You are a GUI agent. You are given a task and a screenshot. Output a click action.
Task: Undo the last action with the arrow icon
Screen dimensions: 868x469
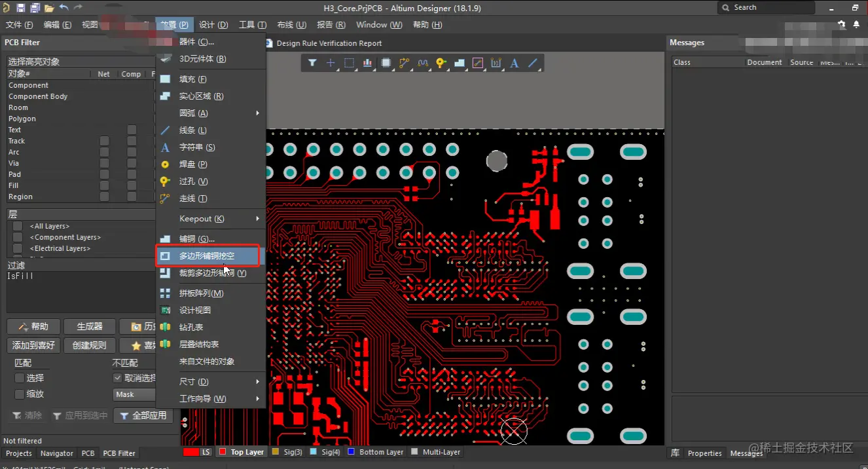63,7
